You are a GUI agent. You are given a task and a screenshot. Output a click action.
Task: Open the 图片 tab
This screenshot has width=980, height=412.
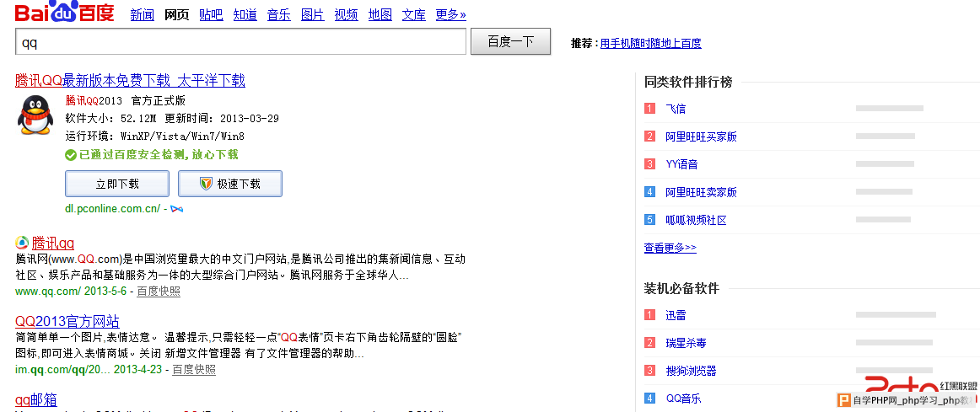pos(313,15)
